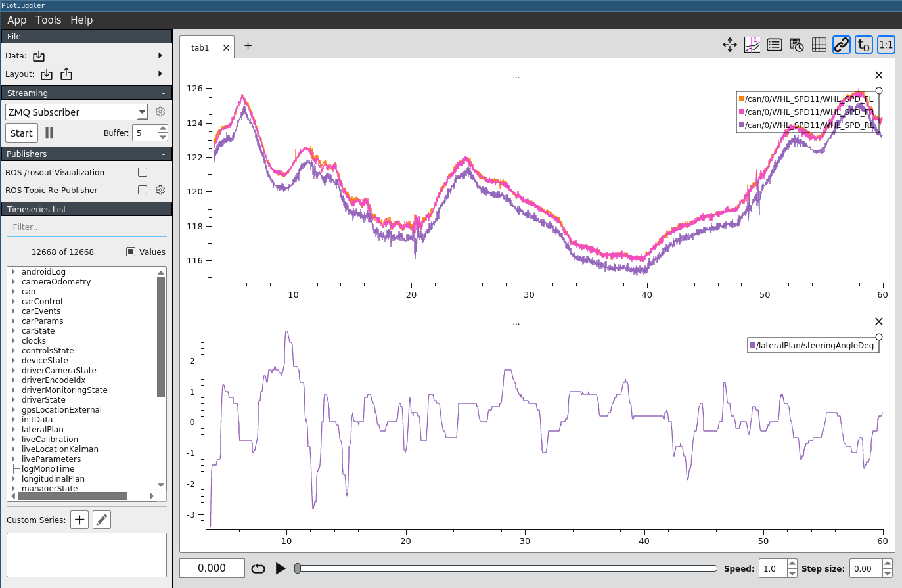The height and width of the screenshot is (588, 902).
Task: Click the load Data file icon
Action: [x=39, y=56]
